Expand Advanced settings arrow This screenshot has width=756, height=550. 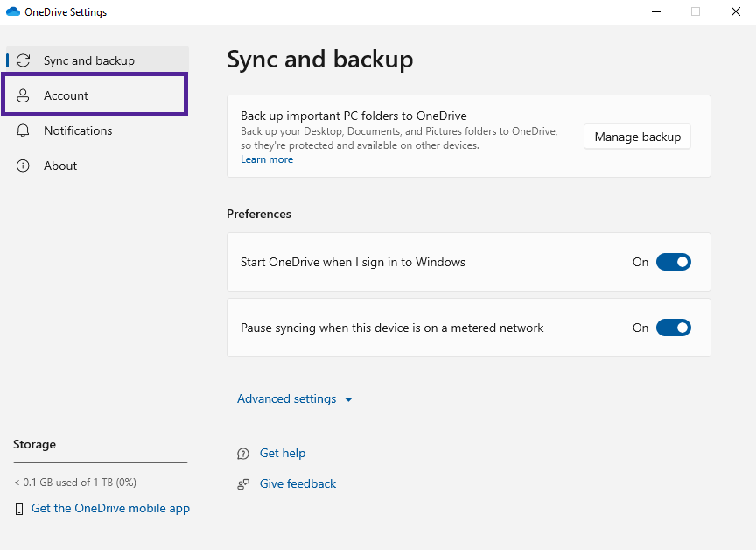pyautogui.click(x=348, y=399)
